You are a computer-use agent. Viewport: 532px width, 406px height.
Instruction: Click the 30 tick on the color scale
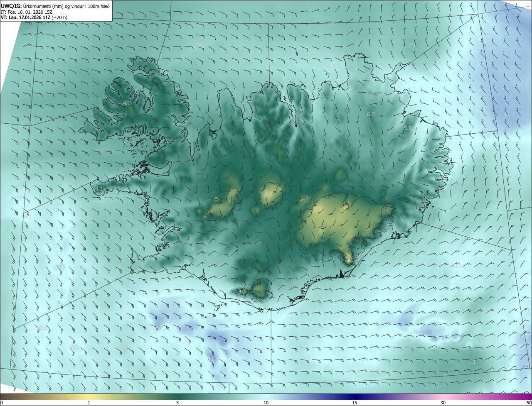point(443,403)
